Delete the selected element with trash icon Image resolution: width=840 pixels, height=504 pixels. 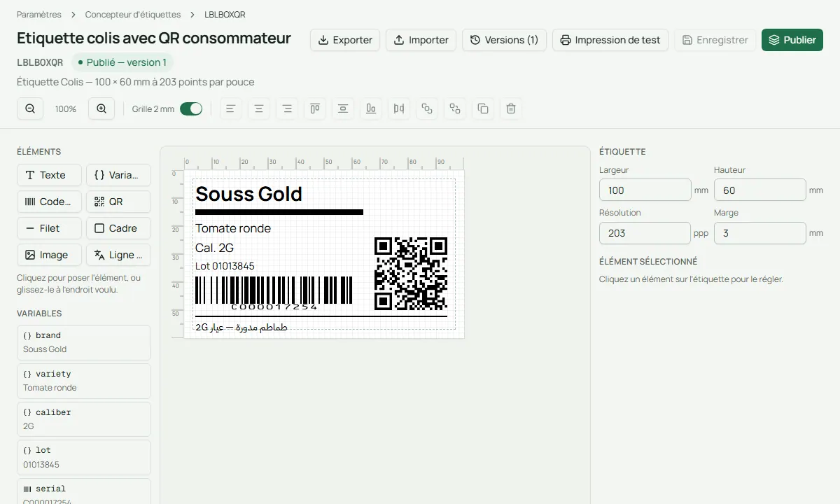511,108
